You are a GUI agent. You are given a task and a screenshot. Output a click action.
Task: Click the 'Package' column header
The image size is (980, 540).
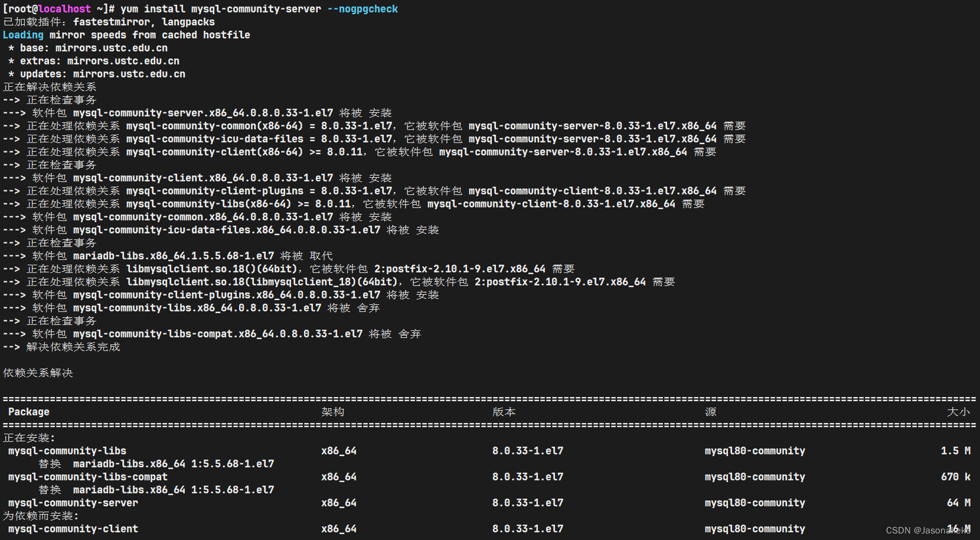29,412
